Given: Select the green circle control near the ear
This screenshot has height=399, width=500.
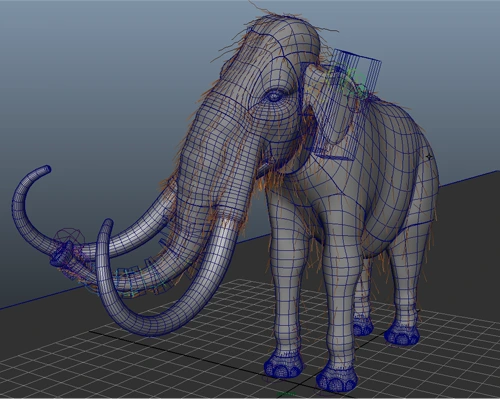Looking at the screenshot, I should [x=357, y=80].
